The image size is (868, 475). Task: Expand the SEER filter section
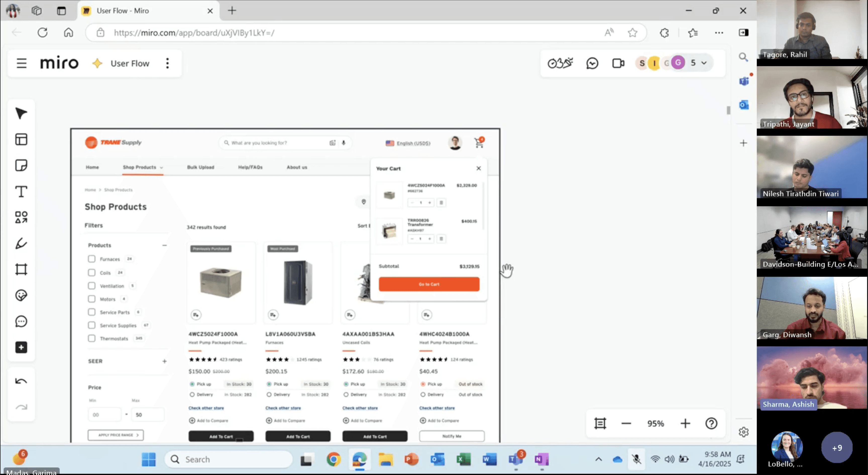tap(164, 361)
